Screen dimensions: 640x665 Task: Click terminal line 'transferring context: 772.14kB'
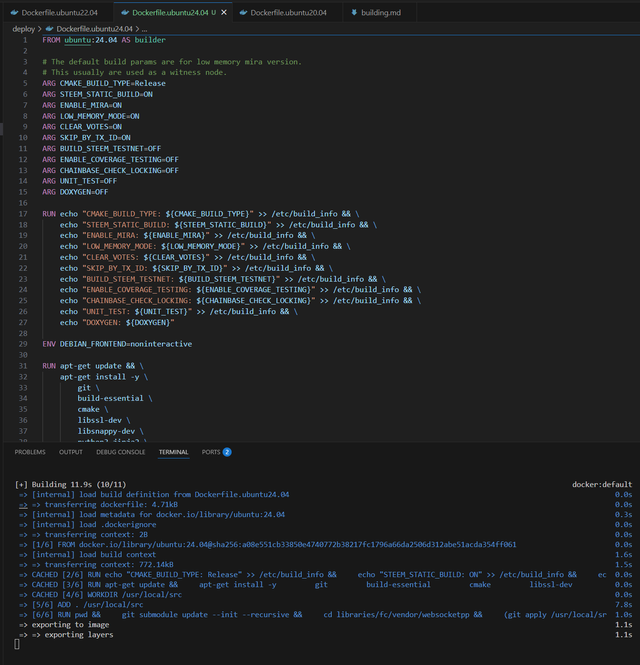coord(96,564)
